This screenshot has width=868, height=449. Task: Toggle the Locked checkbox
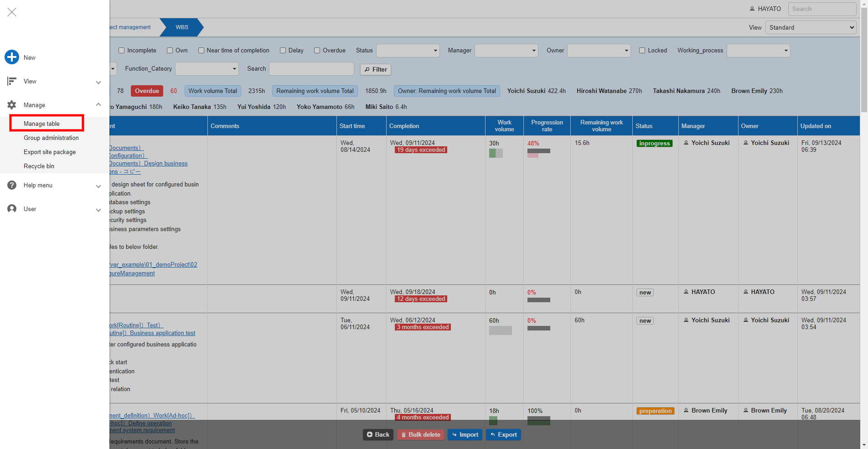click(642, 51)
